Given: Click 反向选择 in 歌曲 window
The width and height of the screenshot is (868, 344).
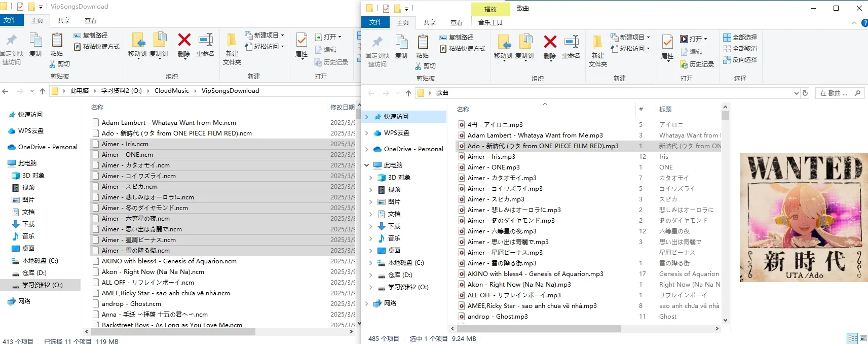Looking at the screenshot, I should coord(740,60).
